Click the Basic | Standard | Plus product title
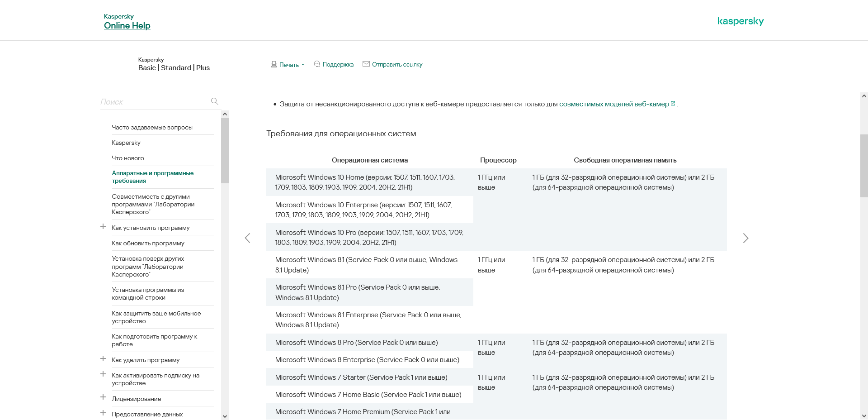 click(x=174, y=68)
